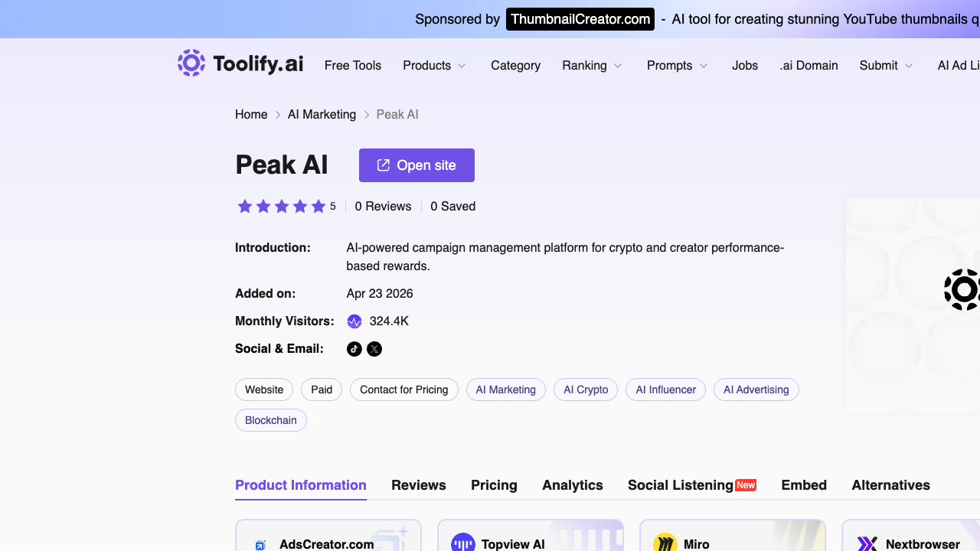Open the TikTok social profile icon
The height and width of the screenshot is (551, 980).
[354, 349]
